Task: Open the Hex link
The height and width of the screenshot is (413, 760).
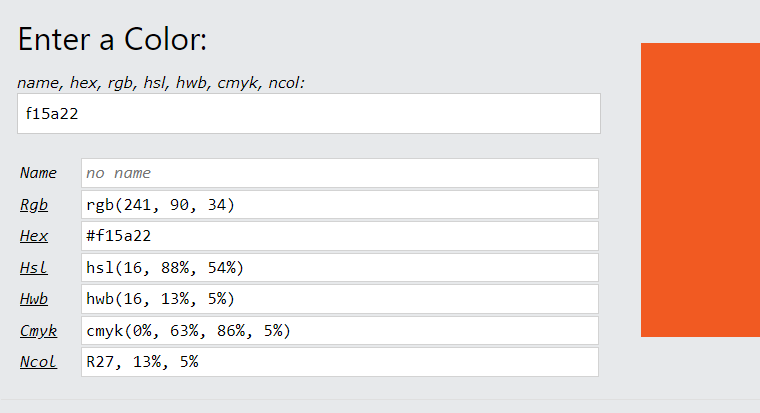Action: click(34, 236)
